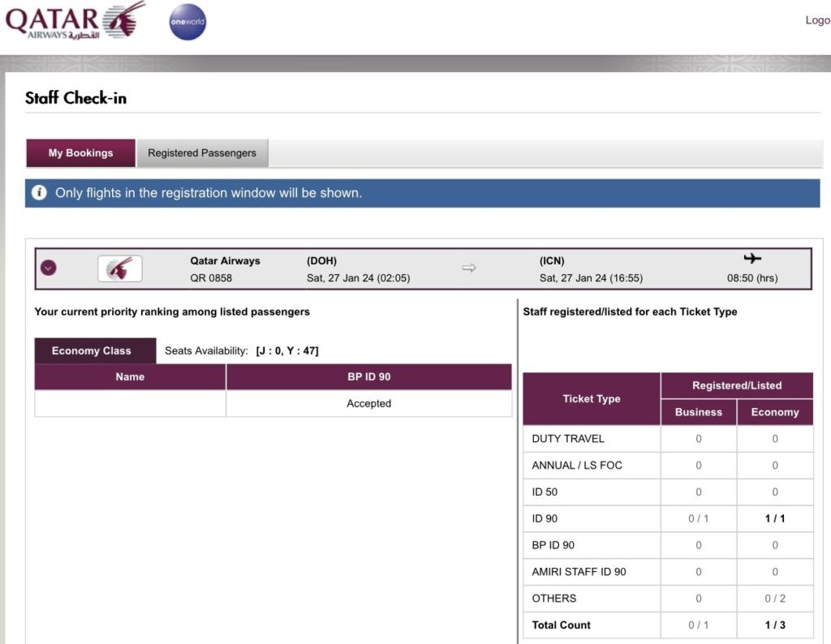Click the Ticket Type header
This screenshot has width=831, height=644.
pyautogui.click(x=592, y=399)
